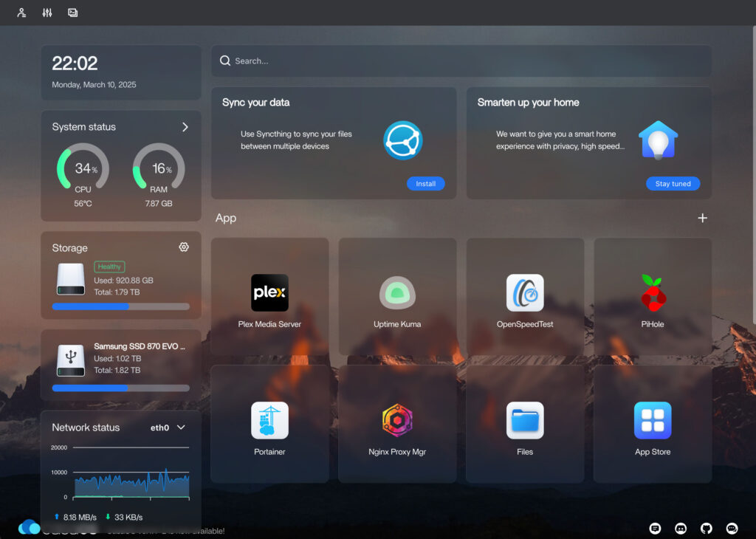This screenshot has height=539, width=756.
Task: Add a new app with the plus
Action: [x=702, y=218]
